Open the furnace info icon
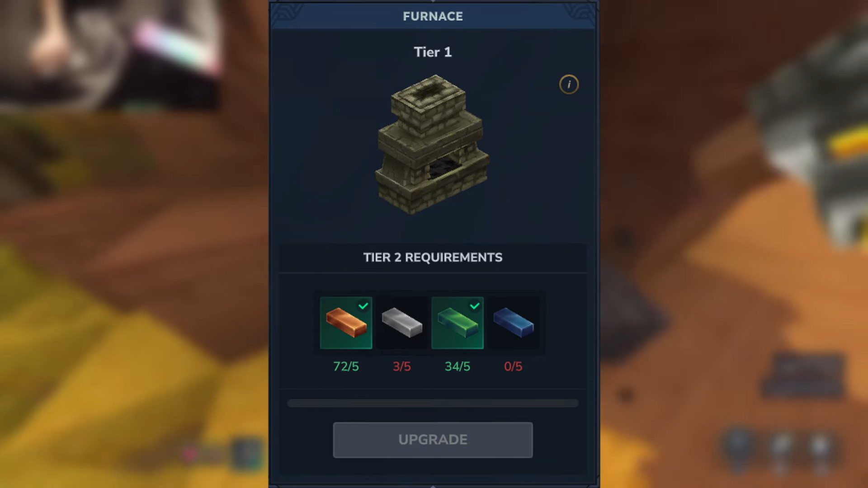 (569, 84)
